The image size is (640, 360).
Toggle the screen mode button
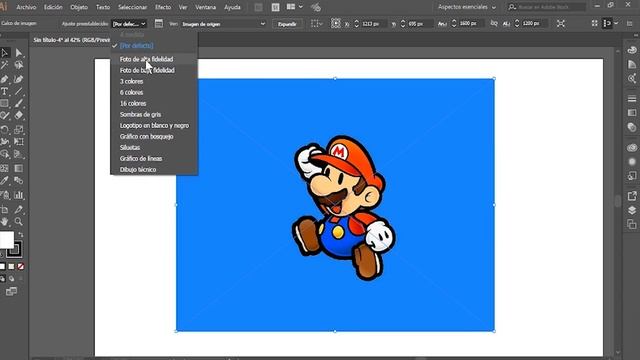click(x=11, y=291)
